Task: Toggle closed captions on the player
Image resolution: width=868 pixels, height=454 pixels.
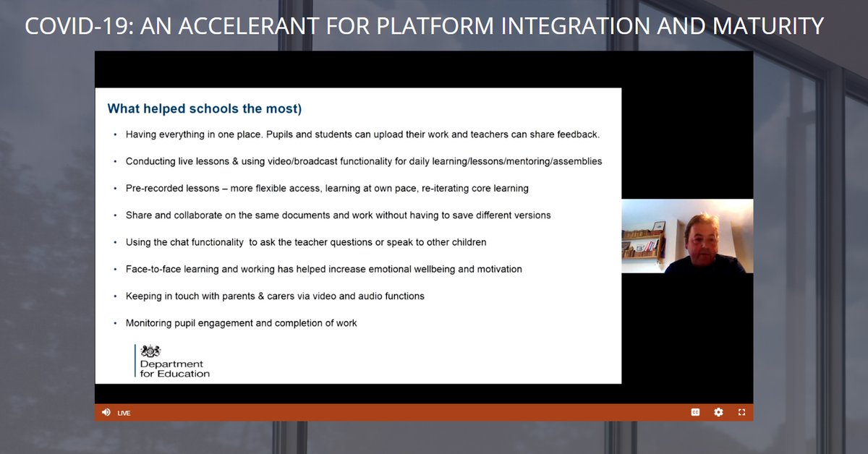Action: tap(695, 412)
